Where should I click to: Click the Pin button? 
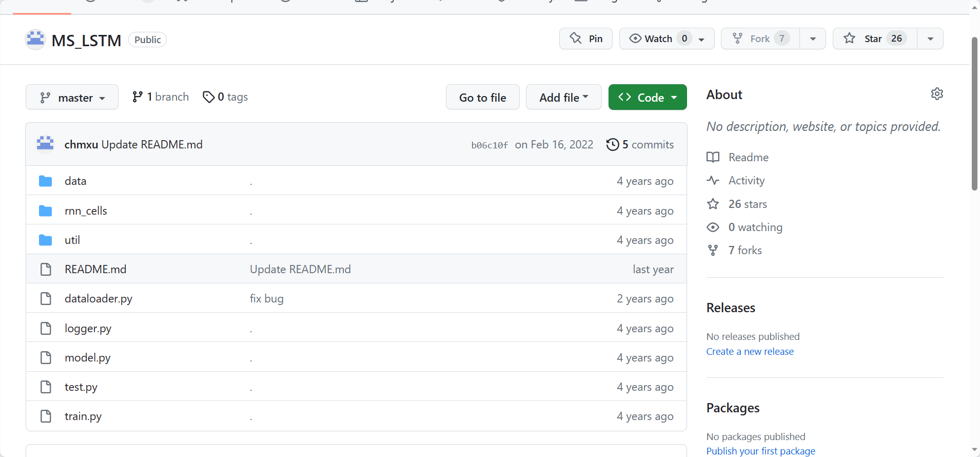(x=585, y=39)
